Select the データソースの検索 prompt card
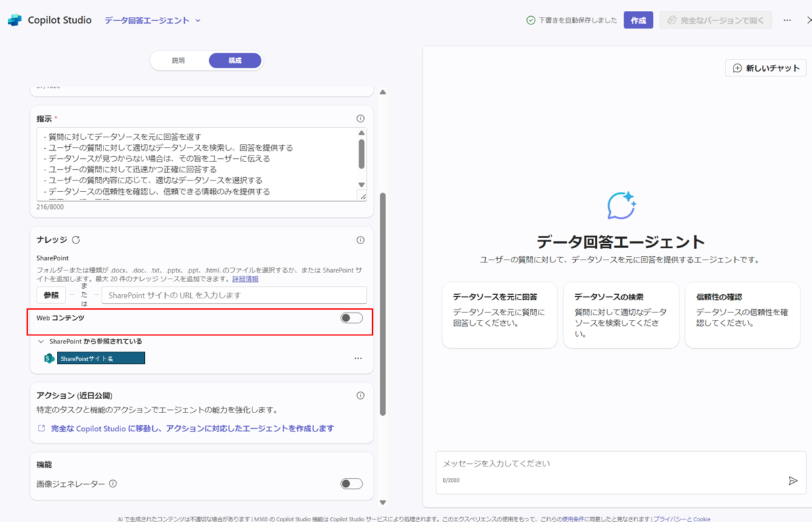The width and height of the screenshot is (812, 522). point(621,315)
